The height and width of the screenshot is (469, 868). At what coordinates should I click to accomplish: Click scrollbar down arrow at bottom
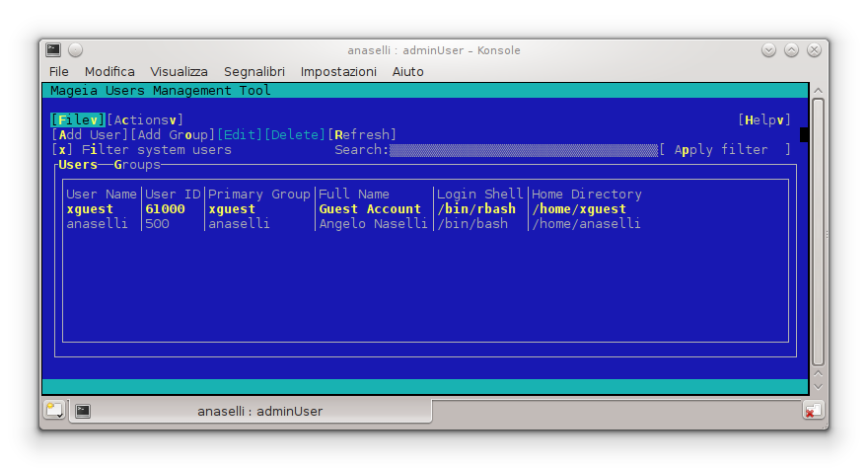(x=818, y=386)
